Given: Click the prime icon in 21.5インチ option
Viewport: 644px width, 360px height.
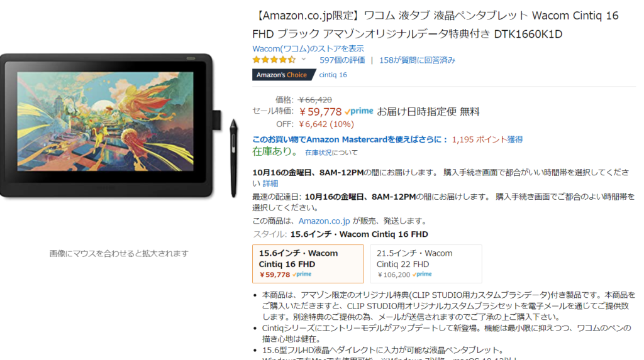Looking at the screenshot, I should 422,274.
